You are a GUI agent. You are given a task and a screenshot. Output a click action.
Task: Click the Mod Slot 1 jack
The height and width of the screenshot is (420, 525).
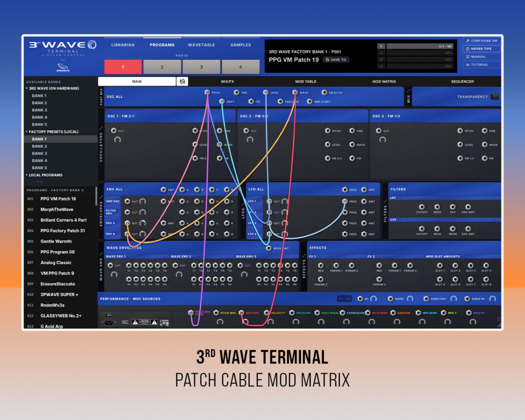[x=439, y=265]
